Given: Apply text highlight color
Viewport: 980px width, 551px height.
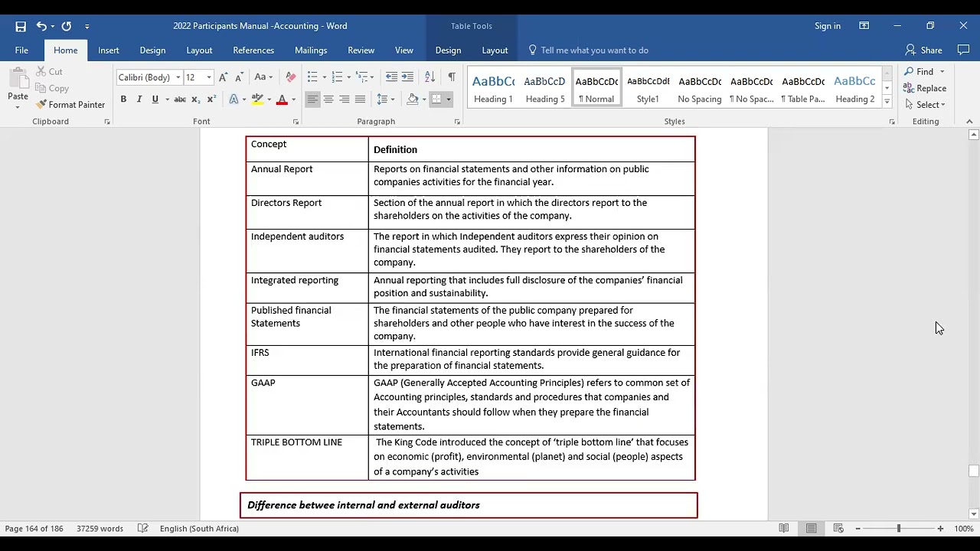Looking at the screenshot, I should pyautogui.click(x=258, y=99).
